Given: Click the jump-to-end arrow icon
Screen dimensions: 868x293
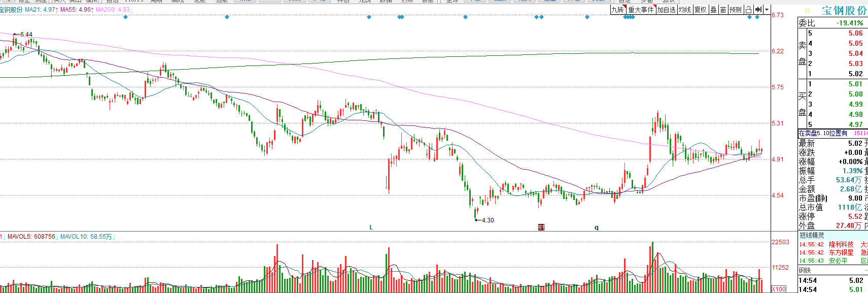Looking at the screenshot, I should pos(758,10).
